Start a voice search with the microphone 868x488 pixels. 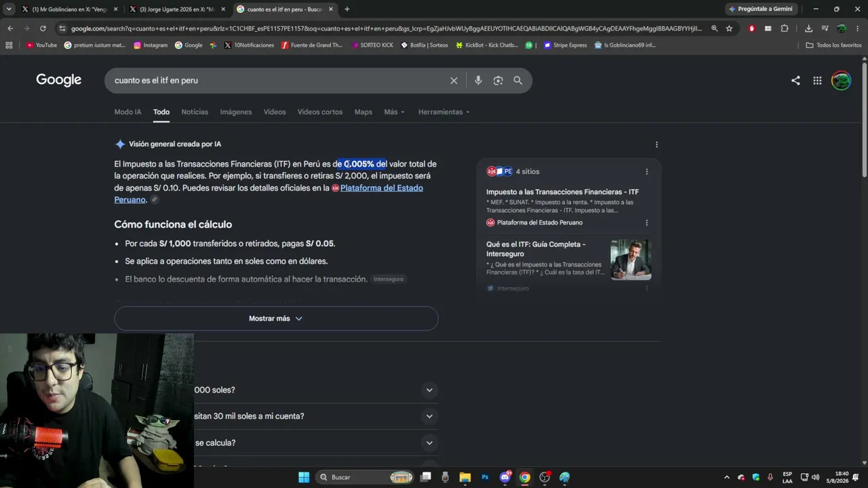478,81
